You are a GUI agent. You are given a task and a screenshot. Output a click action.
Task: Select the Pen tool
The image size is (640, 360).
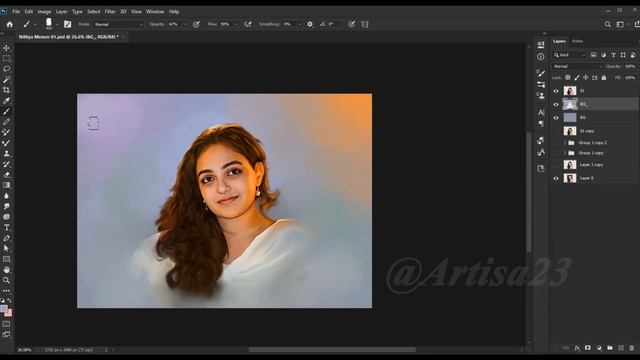pyautogui.click(x=7, y=238)
